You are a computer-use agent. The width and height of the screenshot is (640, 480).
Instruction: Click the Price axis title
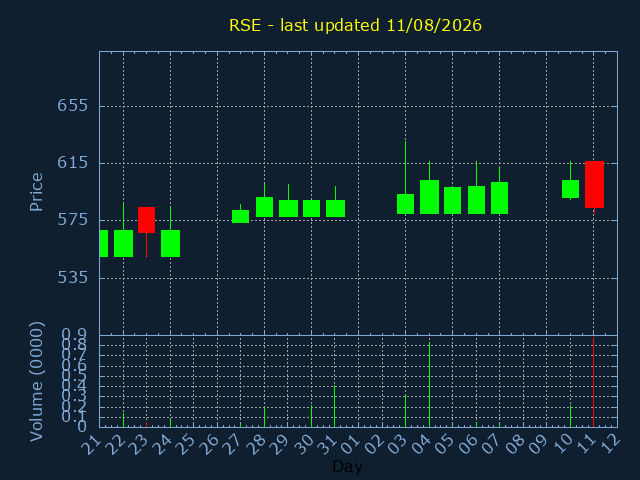point(36,192)
